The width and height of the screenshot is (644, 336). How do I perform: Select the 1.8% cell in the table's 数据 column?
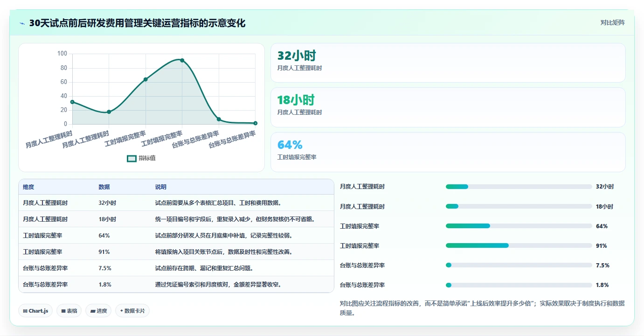pyautogui.click(x=105, y=285)
